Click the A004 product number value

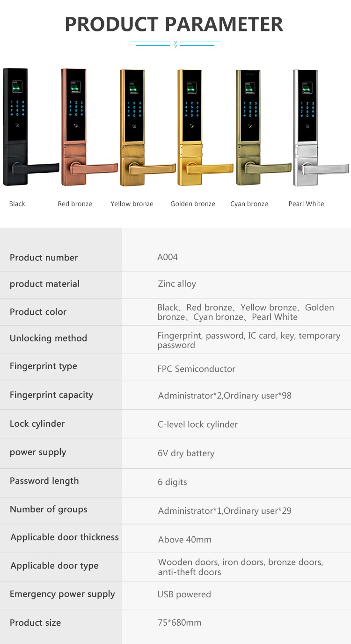[x=168, y=257]
